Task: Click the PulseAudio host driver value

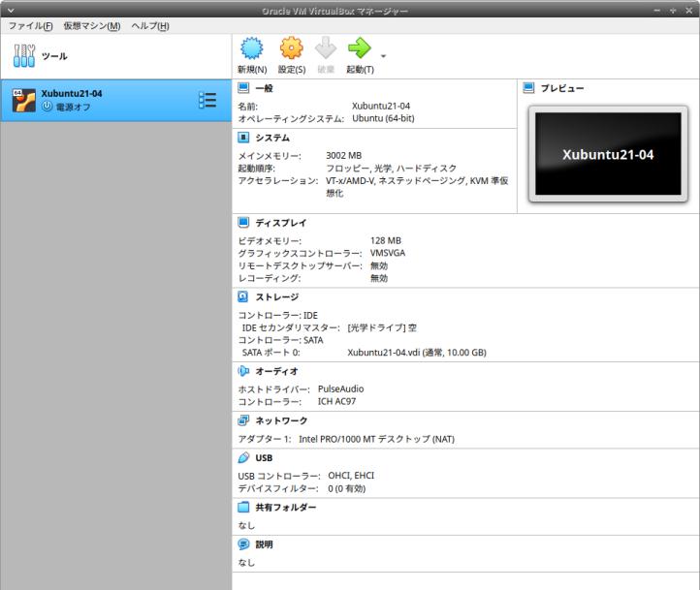Action: click(340, 388)
